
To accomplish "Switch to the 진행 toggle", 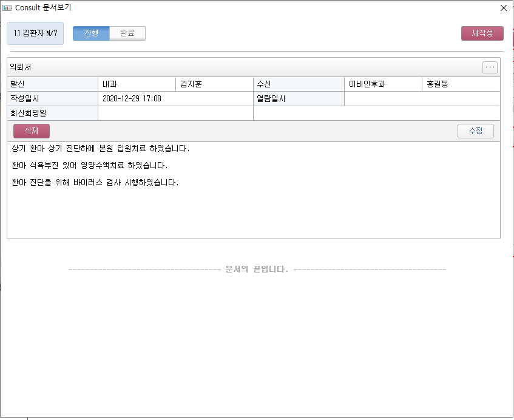I will point(91,33).
